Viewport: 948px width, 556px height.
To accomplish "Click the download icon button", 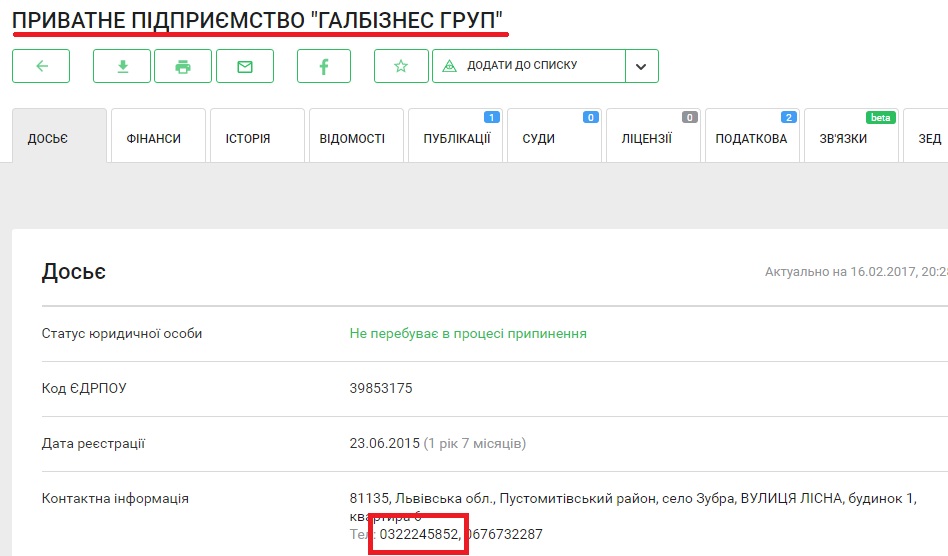I will point(122,66).
